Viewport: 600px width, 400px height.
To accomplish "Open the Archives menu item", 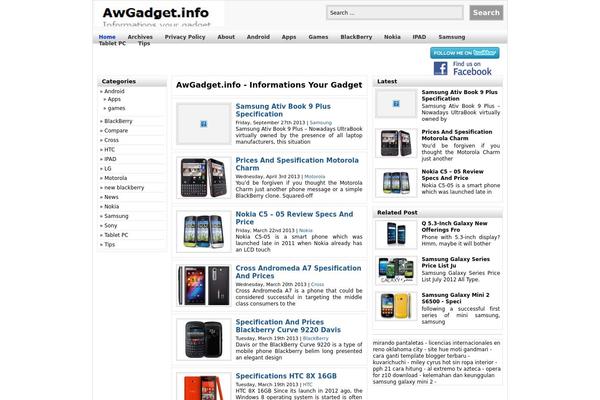I will (140, 37).
